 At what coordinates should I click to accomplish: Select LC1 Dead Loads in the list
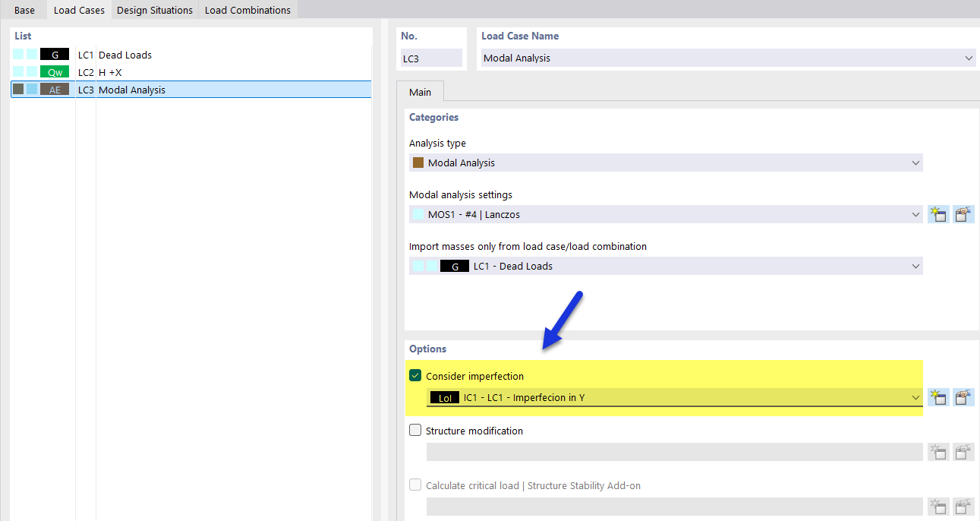(x=152, y=55)
